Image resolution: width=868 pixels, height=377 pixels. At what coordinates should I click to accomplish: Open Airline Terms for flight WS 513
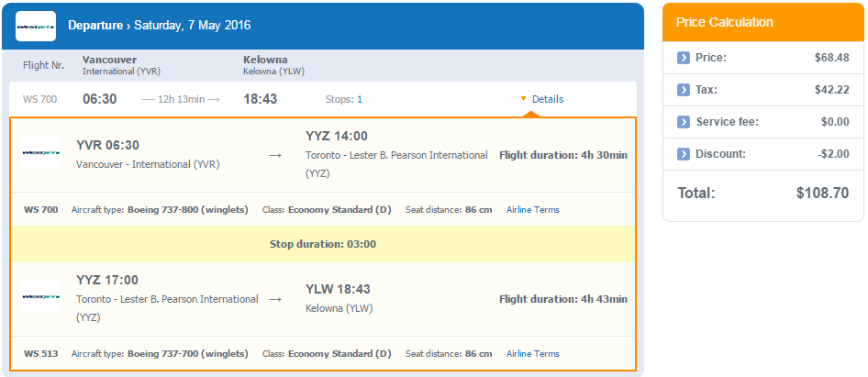click(x=532, y=354)
